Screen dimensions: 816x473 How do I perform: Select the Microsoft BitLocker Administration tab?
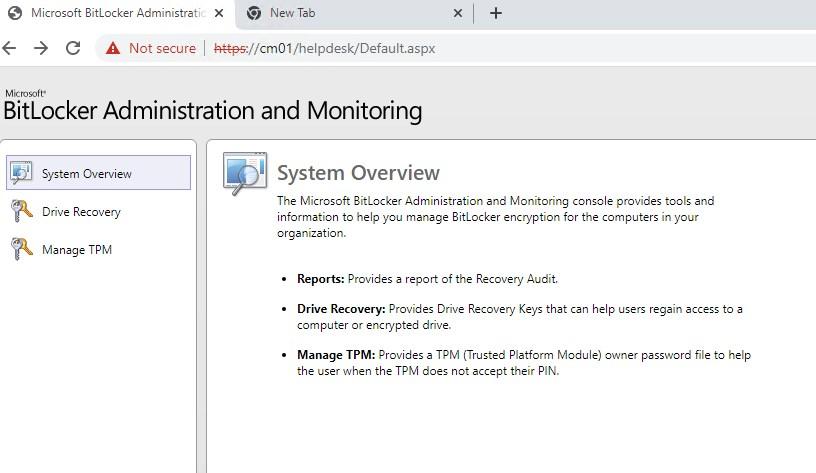click(x=117, y=14)
